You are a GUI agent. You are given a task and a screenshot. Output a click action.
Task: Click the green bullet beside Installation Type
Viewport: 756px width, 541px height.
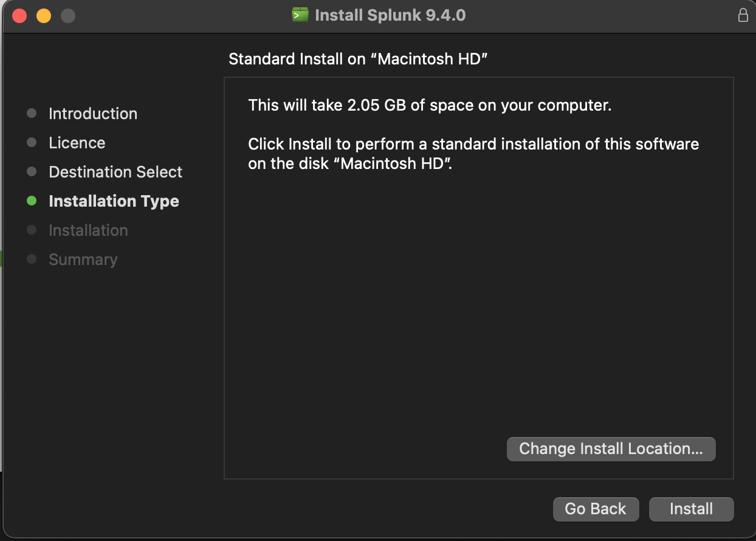point(32,201)
